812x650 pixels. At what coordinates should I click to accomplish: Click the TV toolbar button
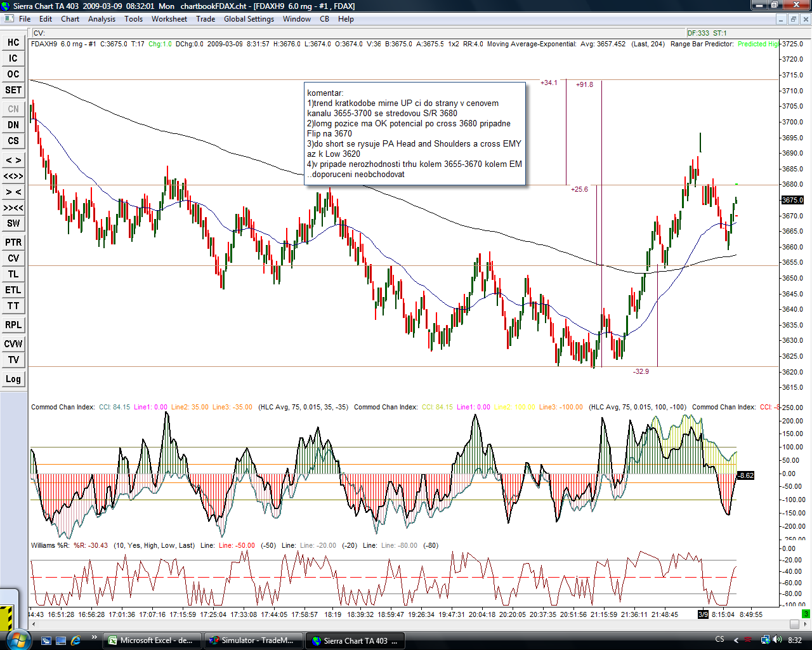[13, 360]
